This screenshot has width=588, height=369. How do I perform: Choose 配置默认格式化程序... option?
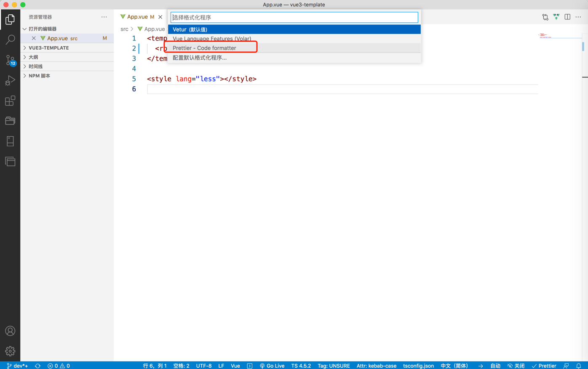(x=294, y=58)
